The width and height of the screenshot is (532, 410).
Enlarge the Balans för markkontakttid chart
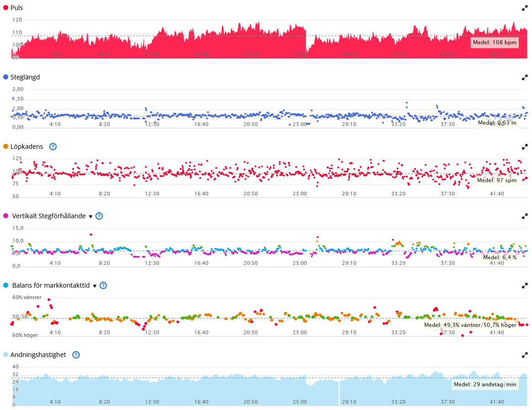coord(525,286)
